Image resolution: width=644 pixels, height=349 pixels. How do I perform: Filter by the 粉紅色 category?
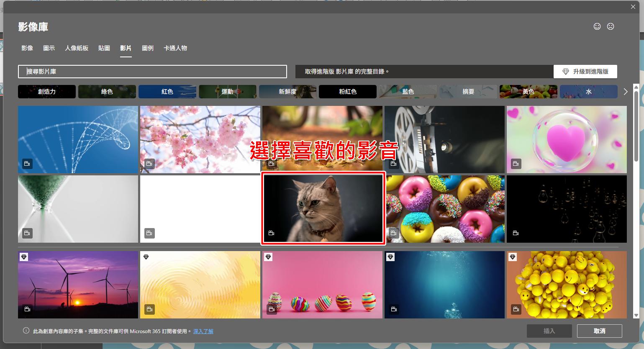point(348,92)
